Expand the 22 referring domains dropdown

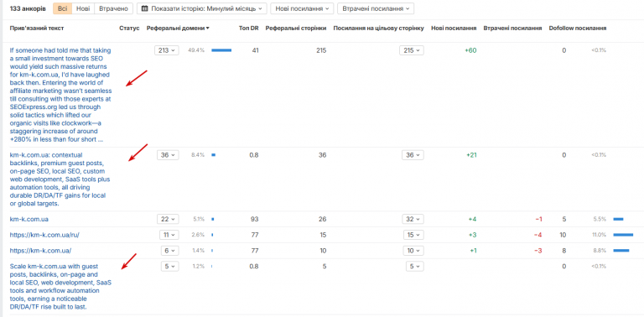point(168,219)
